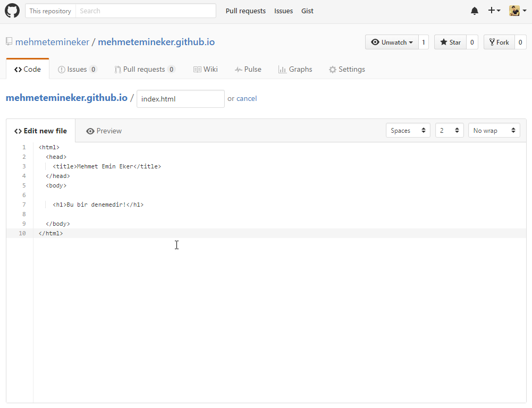Click the GitHub Octocat logo
The width and height of the screenshot is (532, 408).
12,11
